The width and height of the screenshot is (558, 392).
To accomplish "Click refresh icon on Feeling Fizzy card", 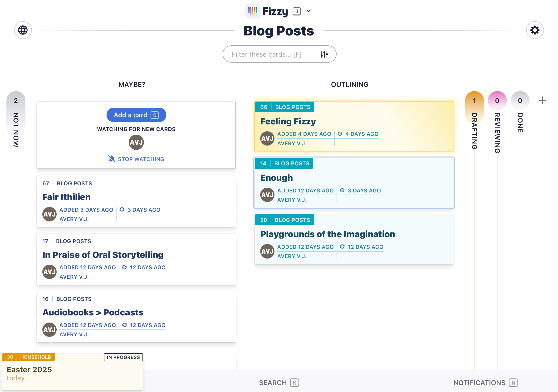I will pyautogui.click(x=340, y=134).
